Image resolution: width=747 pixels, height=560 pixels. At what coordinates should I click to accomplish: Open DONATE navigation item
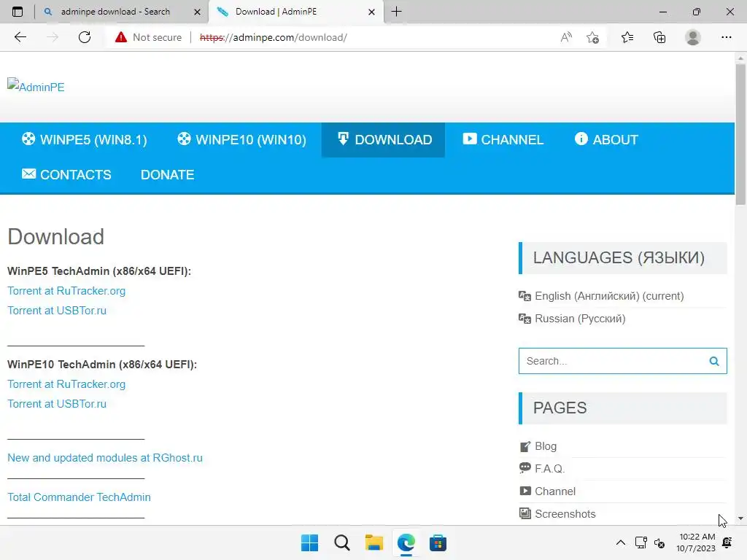coord(167,175)
